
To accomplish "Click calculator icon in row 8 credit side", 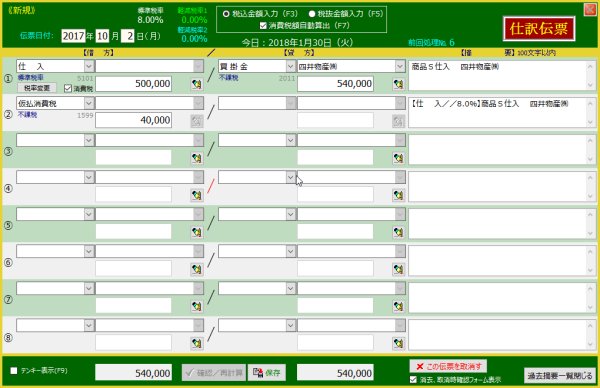I will tap(398, 343).
